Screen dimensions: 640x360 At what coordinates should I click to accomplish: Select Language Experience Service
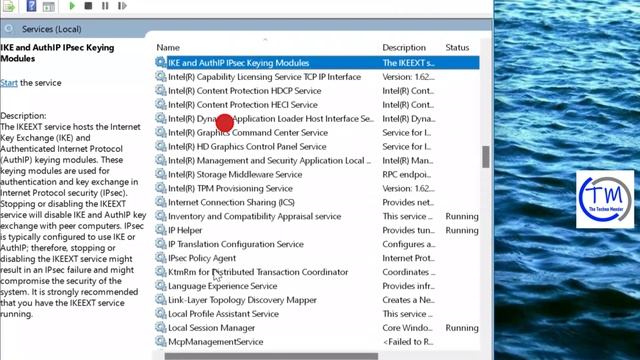[222, 286]
